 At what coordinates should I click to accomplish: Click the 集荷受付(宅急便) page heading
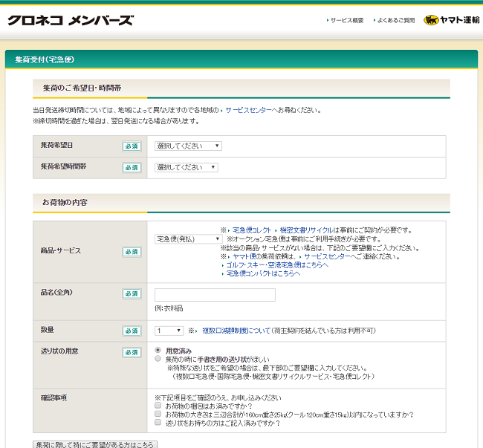(45, 59)
